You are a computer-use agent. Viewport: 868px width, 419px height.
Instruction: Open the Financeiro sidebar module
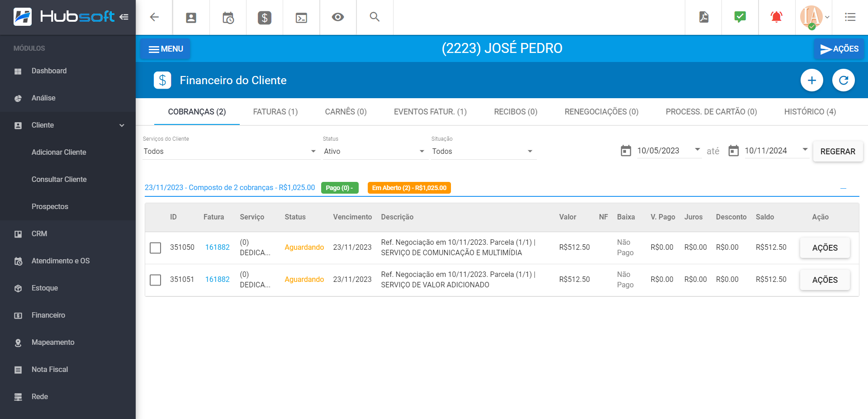point(68,315)
